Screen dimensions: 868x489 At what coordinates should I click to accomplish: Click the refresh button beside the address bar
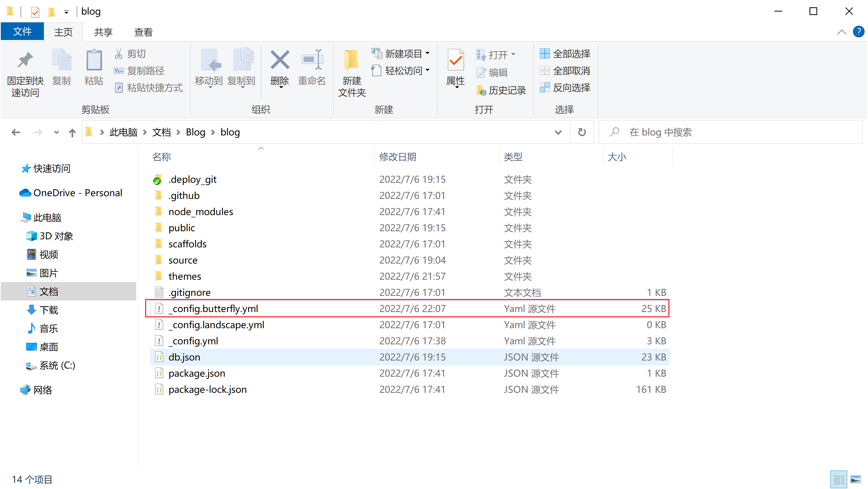[582, 132]
